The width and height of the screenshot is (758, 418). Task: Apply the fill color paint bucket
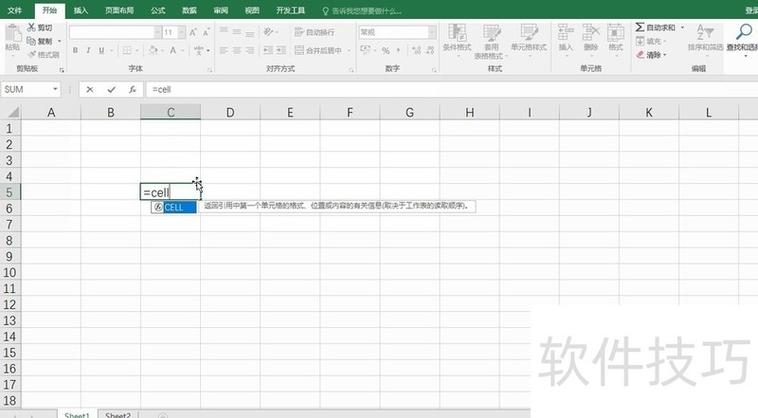[153, 50]
